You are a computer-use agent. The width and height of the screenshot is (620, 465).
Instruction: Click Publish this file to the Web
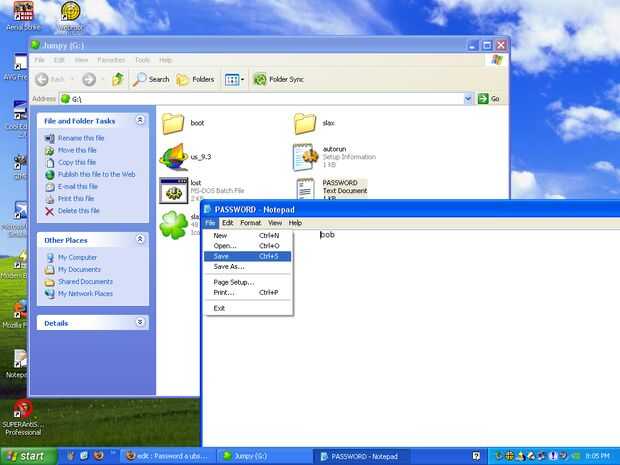click(96, 174)
